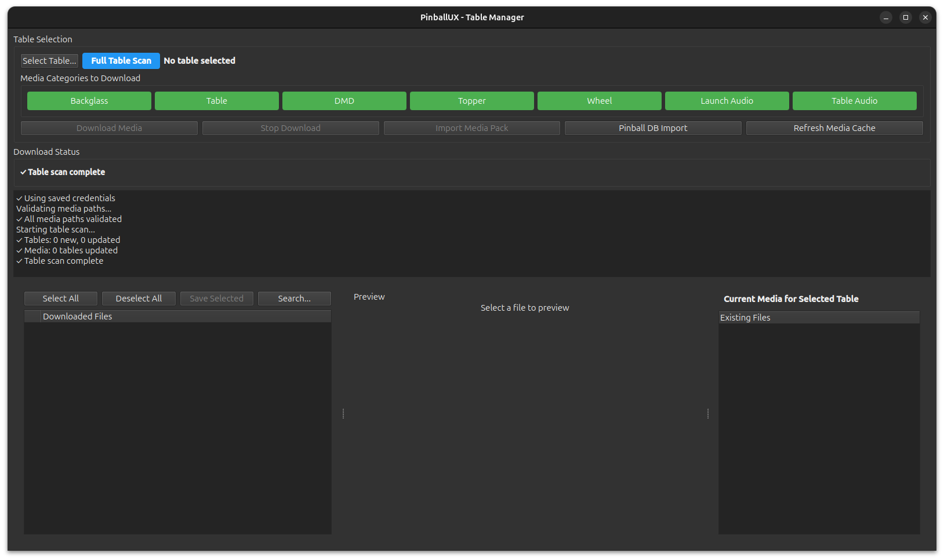Click the 'No table selected' label
Screen dimensions: 944x560
click(199, 61)
